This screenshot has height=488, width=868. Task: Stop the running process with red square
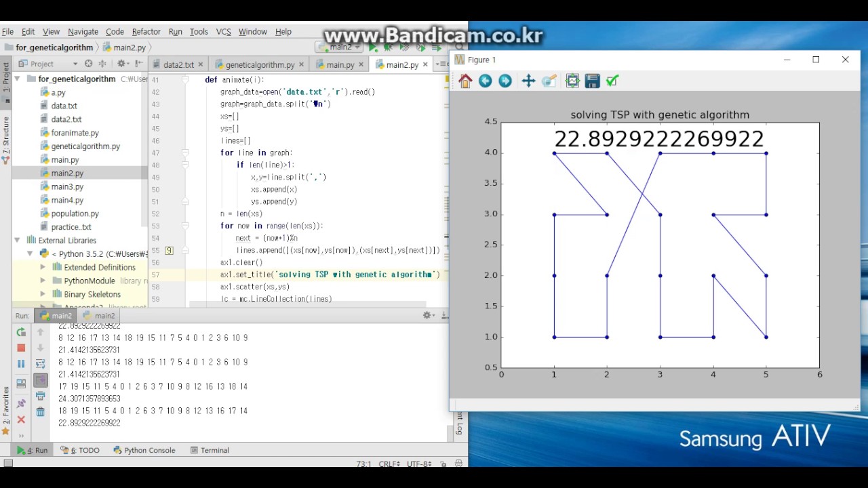(21, 348)
